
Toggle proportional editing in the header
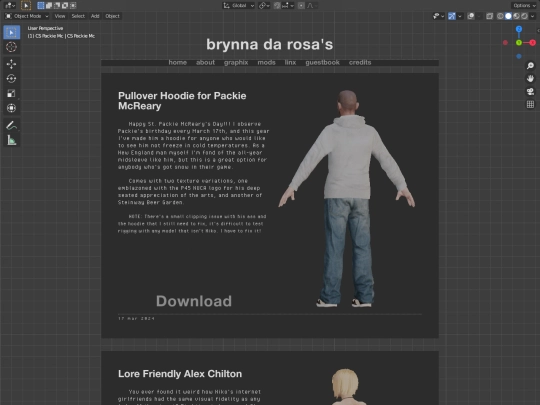[301, 6]
